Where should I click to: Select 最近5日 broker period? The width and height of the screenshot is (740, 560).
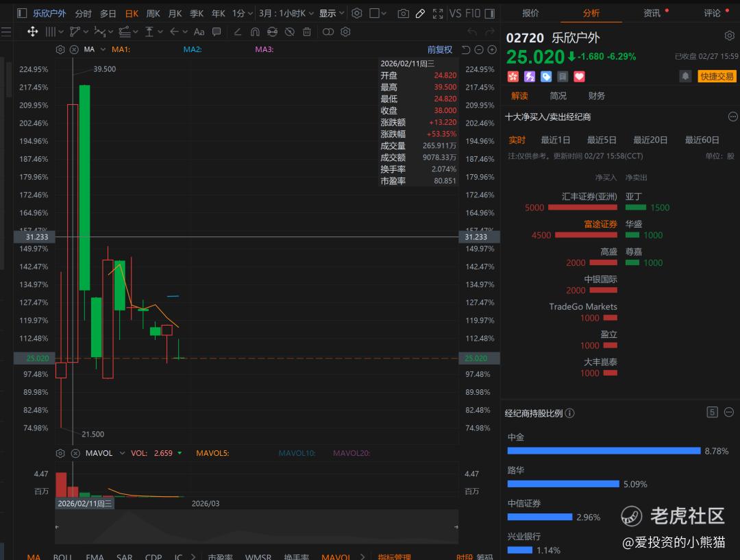602,141
